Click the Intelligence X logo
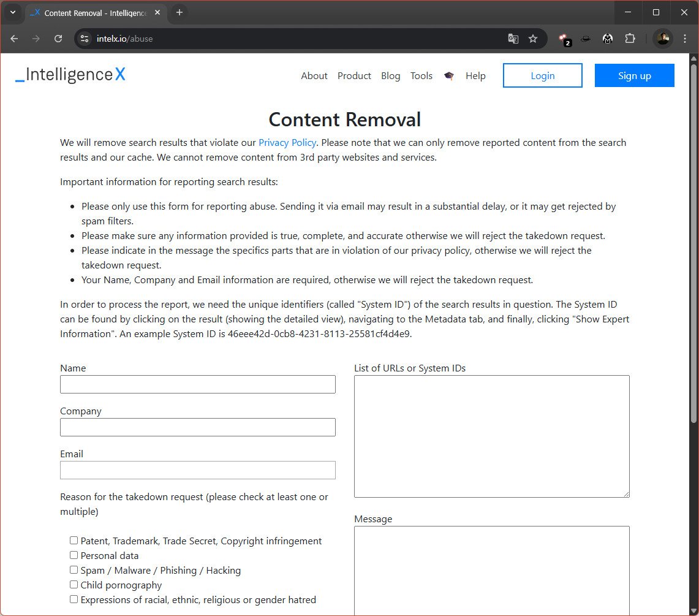699x616 pixels. point(70,75)
